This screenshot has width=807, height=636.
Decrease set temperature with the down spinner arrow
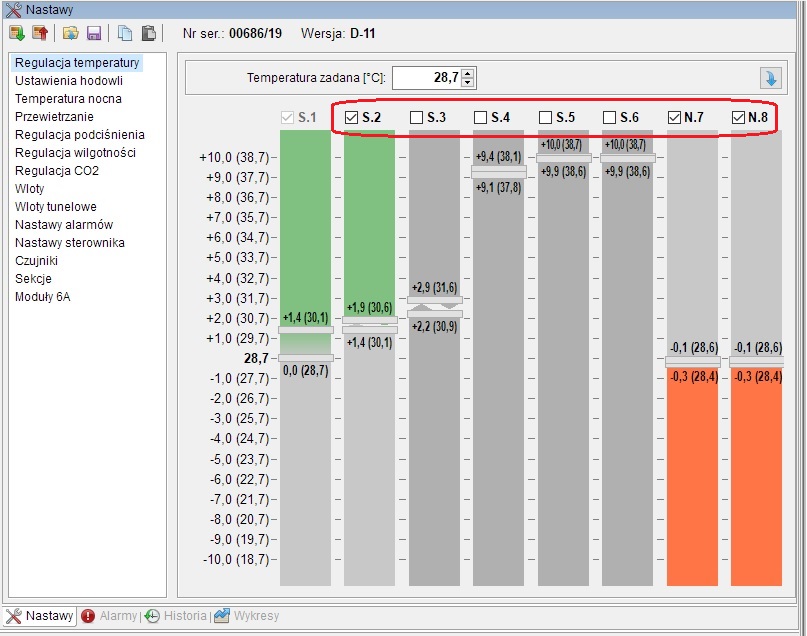[x=469, y=83]
